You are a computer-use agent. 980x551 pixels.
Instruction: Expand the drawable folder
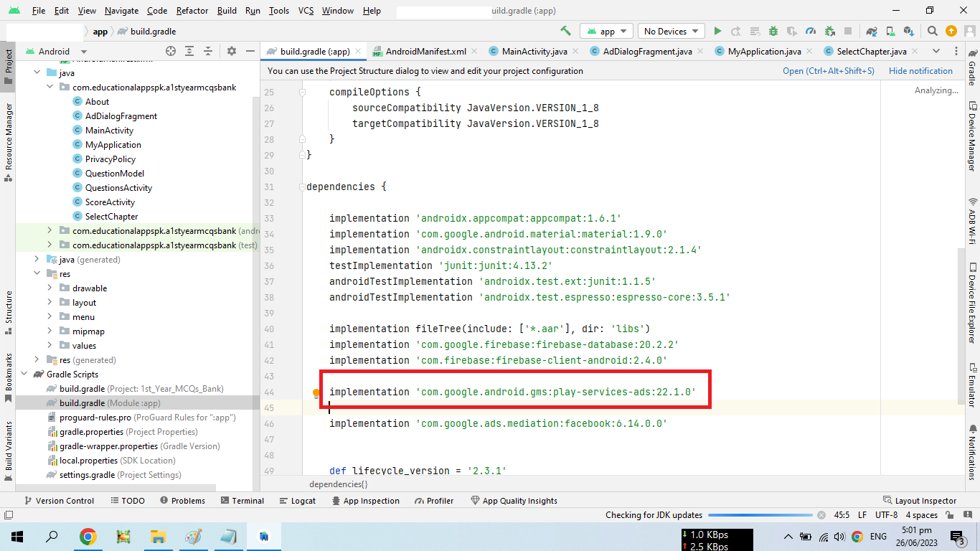pos(50,288)
